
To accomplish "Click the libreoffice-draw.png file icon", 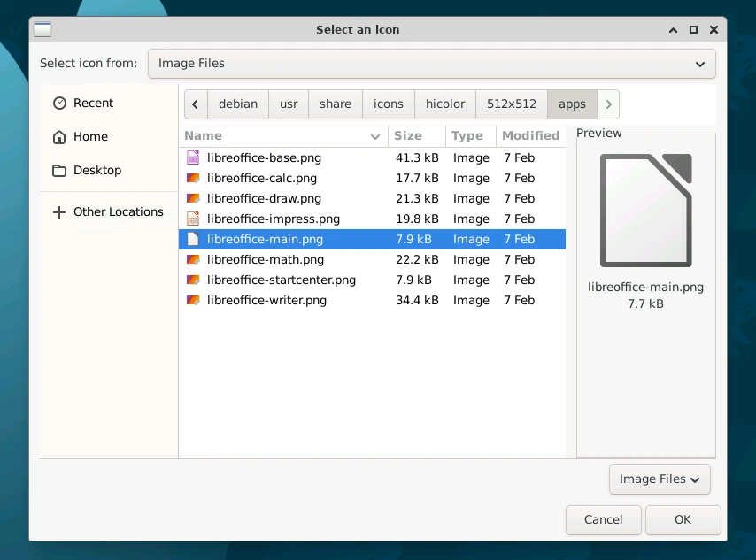I will [x=193, y=198].
